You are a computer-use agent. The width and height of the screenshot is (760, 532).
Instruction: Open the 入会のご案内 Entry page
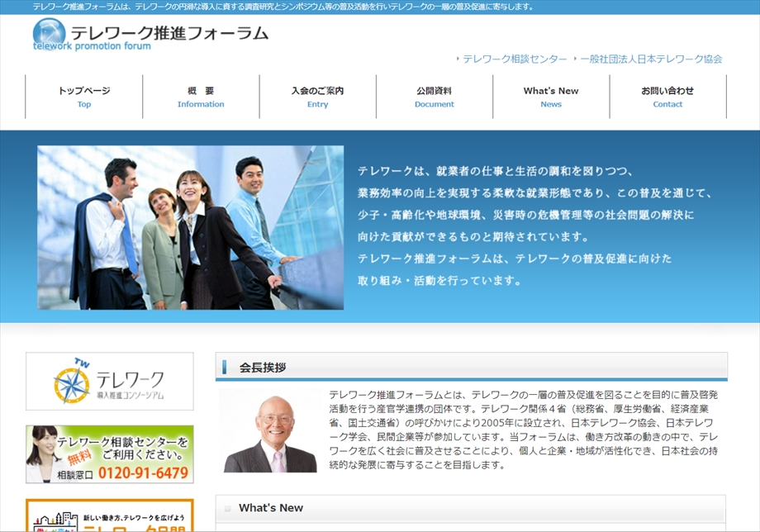pos(317,97)
